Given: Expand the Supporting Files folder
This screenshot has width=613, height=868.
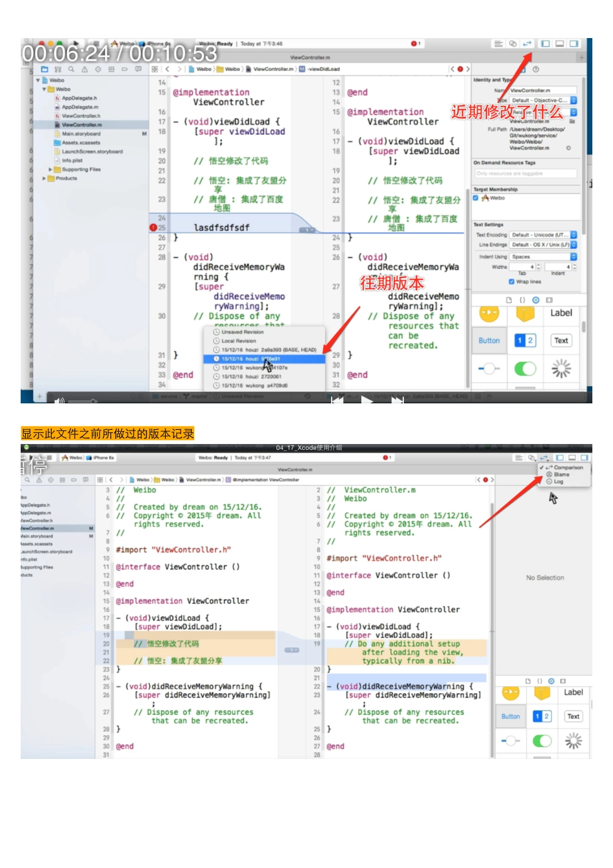Looking at the screenshot, I should (x=50, y=170).
